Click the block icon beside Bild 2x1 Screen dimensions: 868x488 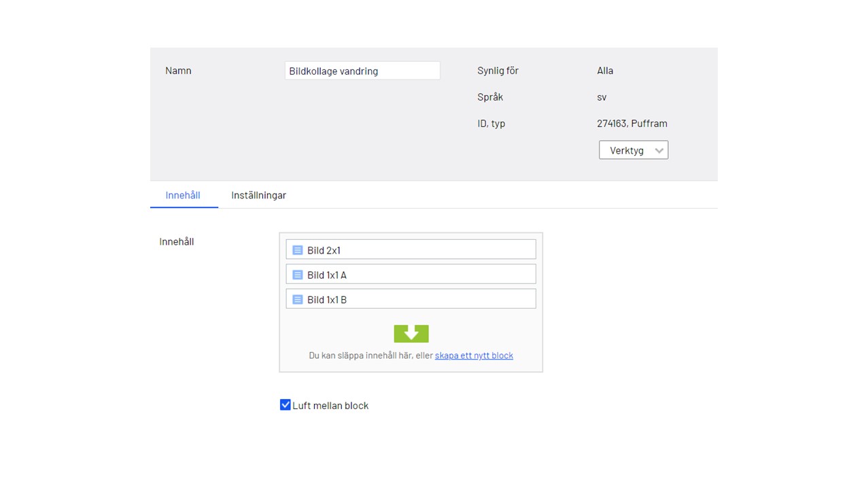tap(297, 250)
